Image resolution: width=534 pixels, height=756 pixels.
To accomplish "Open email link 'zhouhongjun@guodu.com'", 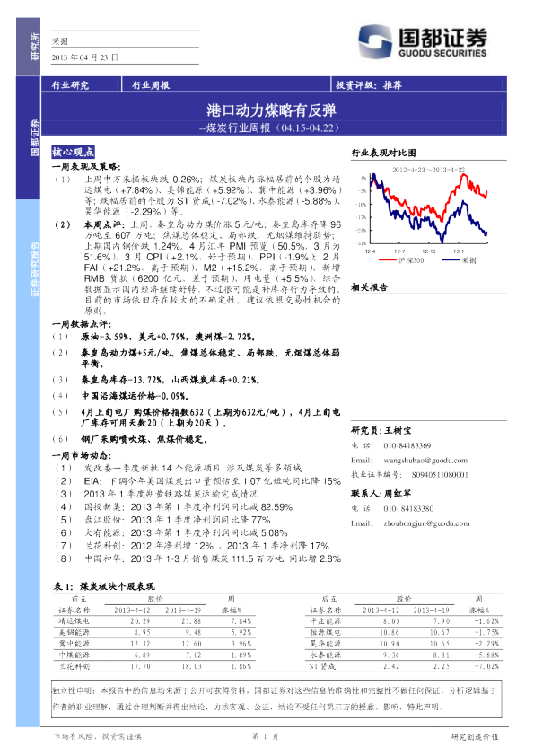I will 426,523.
